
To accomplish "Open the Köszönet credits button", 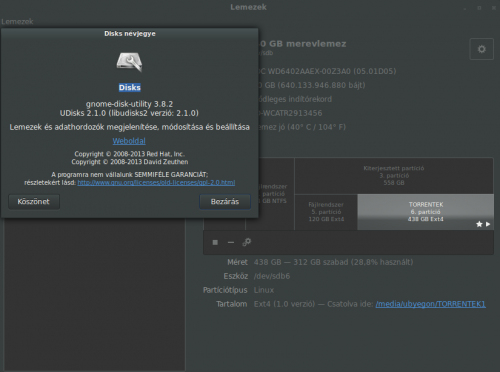I will point(34,202).
